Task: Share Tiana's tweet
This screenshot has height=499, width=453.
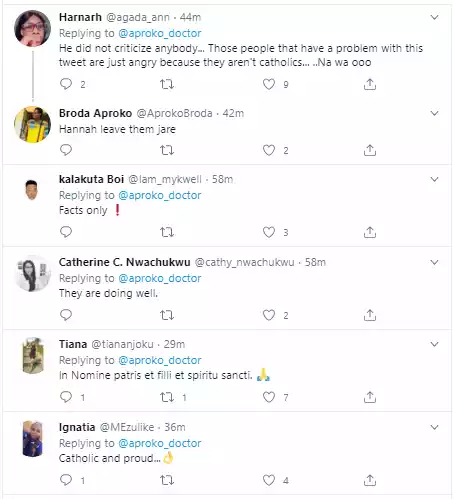Action: pyautogui.click(x=370, y=397)
